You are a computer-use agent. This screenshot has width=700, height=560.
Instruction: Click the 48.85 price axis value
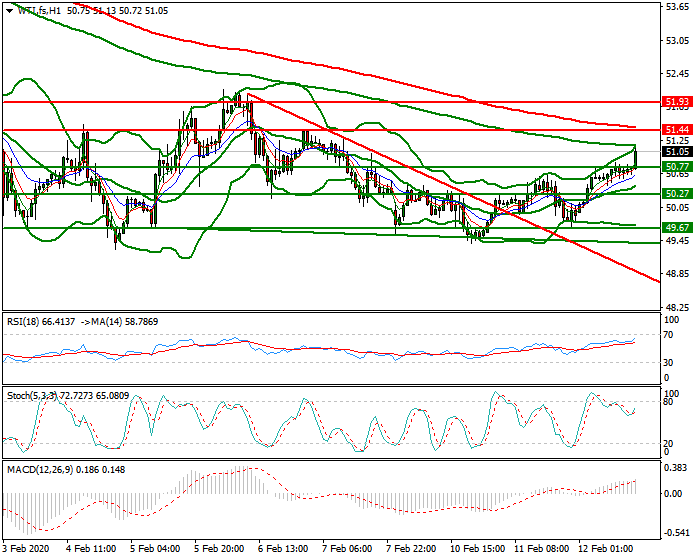tap(677, 274)
